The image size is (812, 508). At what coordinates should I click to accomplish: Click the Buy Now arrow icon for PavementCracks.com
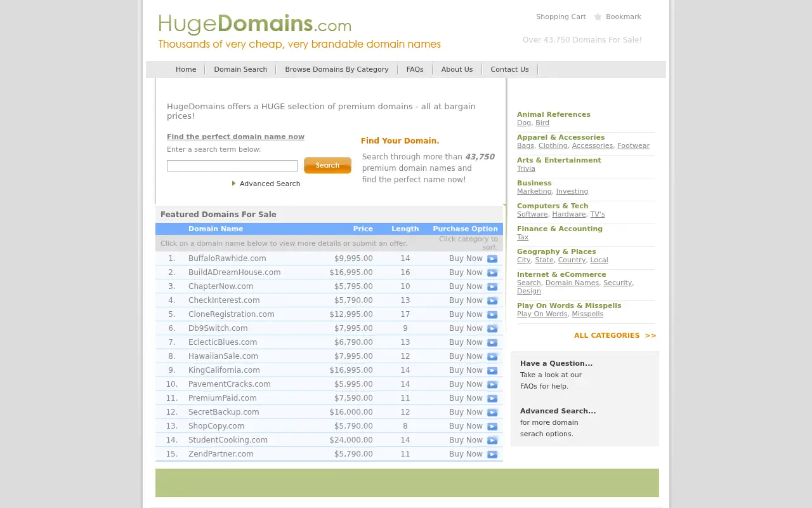(x=492, y=384)
